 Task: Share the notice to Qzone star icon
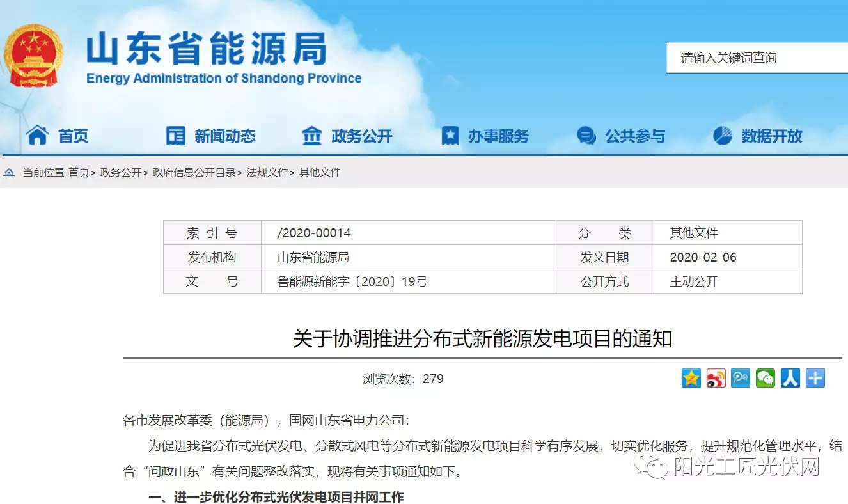[x=691, y=378]
